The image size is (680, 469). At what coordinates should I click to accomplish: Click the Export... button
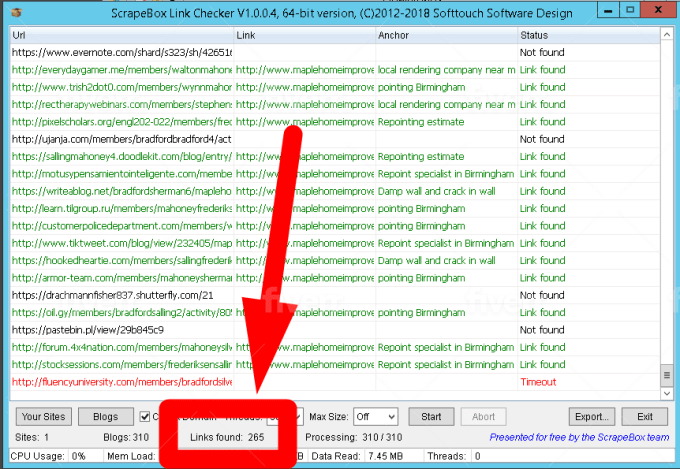pyautogui.click(x=592, y=417)
